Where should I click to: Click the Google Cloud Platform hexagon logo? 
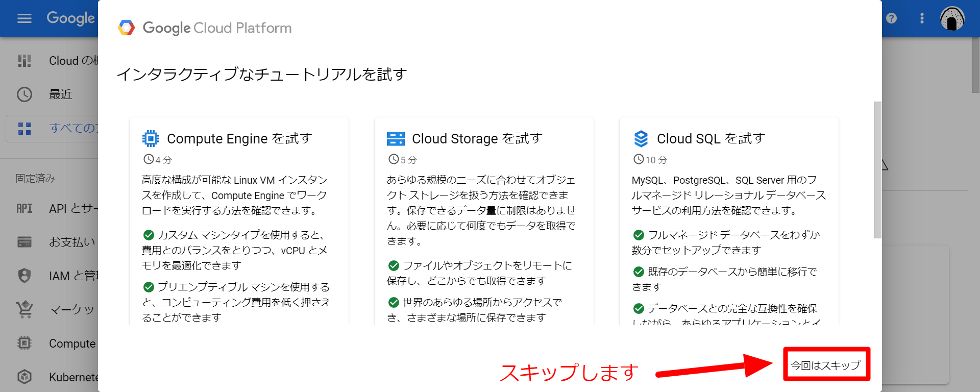(126, 28)
